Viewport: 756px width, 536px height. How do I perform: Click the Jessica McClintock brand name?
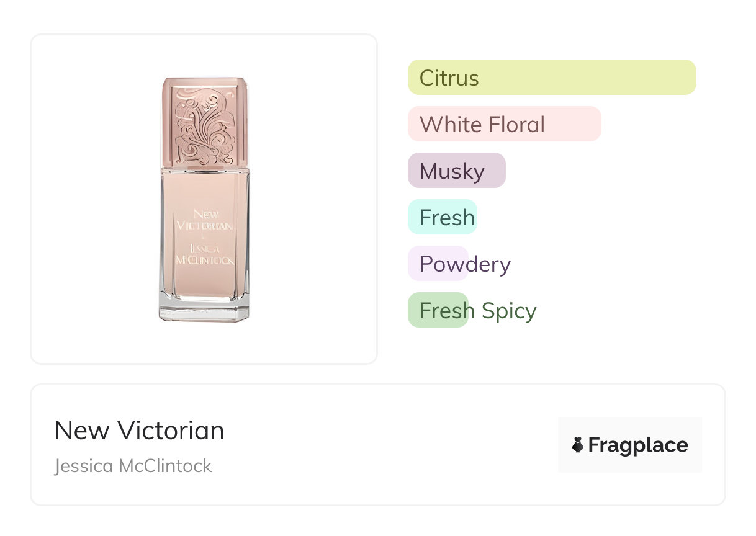(x=133, y=466)
